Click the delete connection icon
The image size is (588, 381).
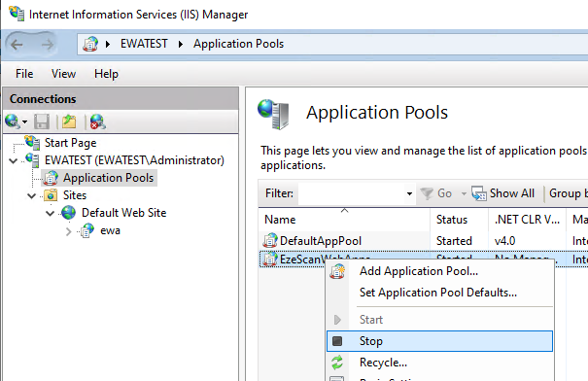[x=97, y=121]
